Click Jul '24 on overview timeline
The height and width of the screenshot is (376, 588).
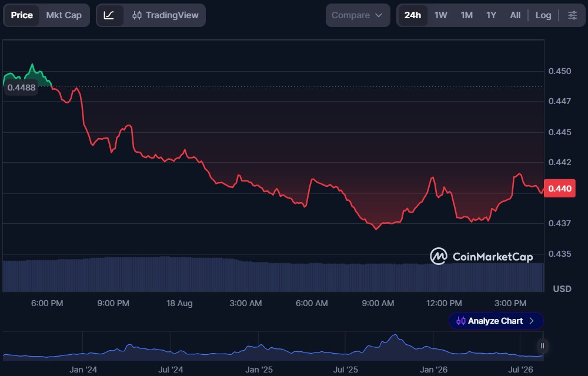[x=171, y=370]
